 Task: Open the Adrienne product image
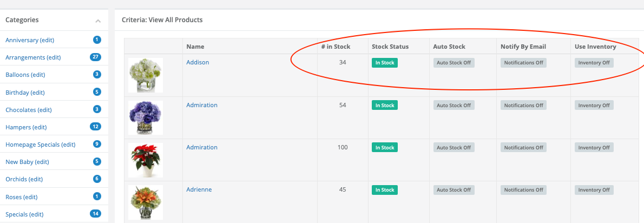[146, 202]
